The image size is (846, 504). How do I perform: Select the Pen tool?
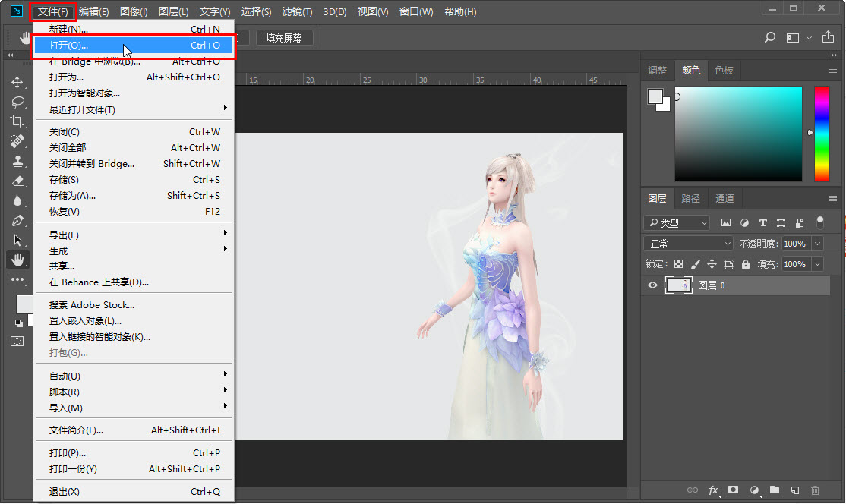[17, 220]
